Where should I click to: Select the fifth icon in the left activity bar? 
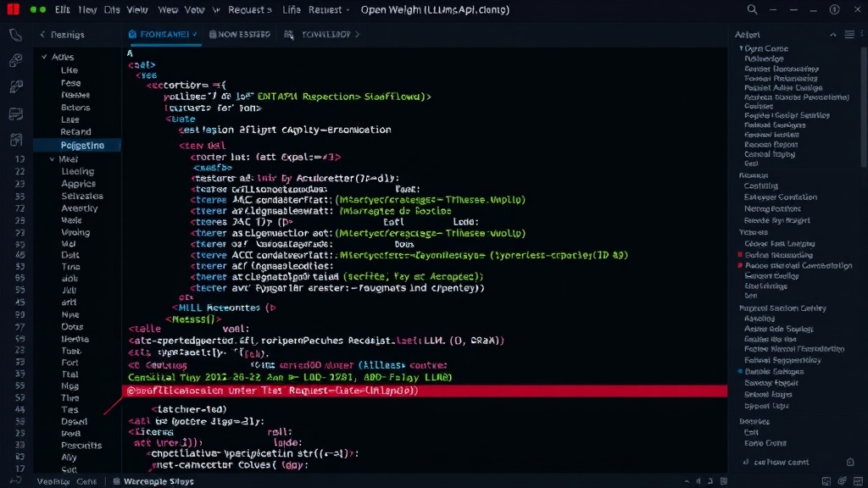(15, 140)
